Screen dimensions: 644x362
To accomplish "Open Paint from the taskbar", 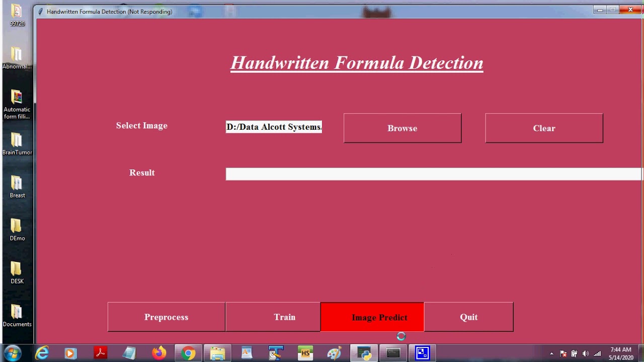I will pyautogui.click(x=334, y=353).
